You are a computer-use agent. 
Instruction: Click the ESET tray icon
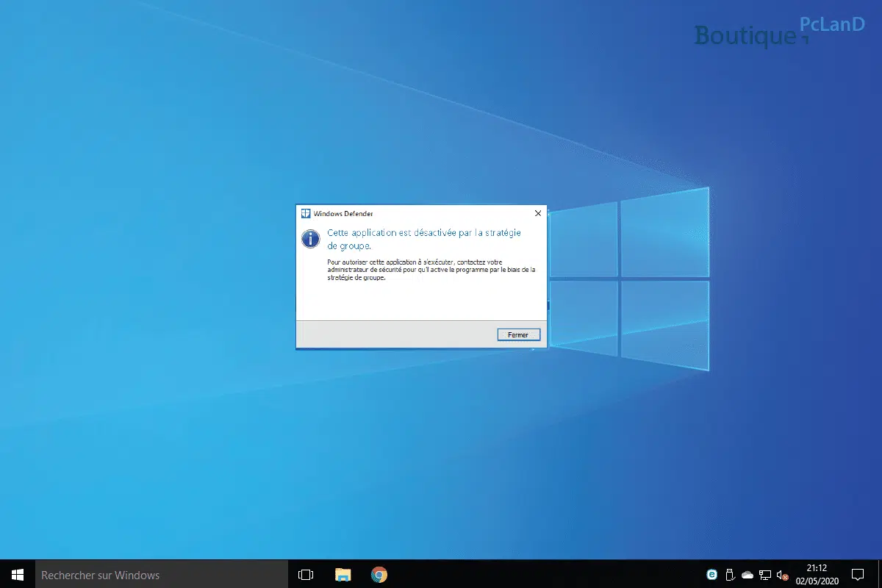click(711, 575)
